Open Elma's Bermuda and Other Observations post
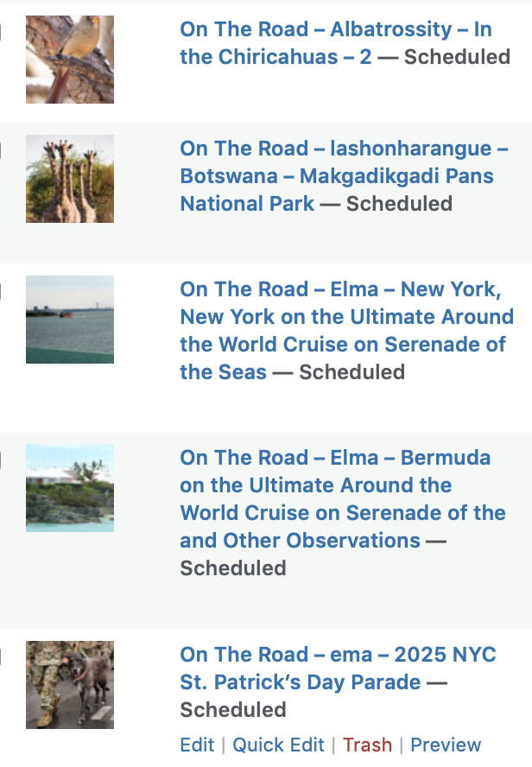This screenshot has width=532, height=767. pyautogui.click(x=343, y=499)
